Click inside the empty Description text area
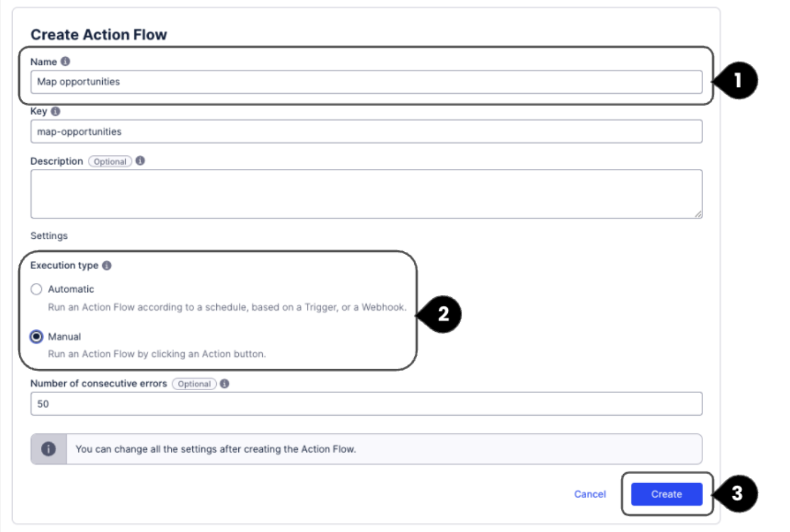This screenshot has width=790, height=532. 366,194
